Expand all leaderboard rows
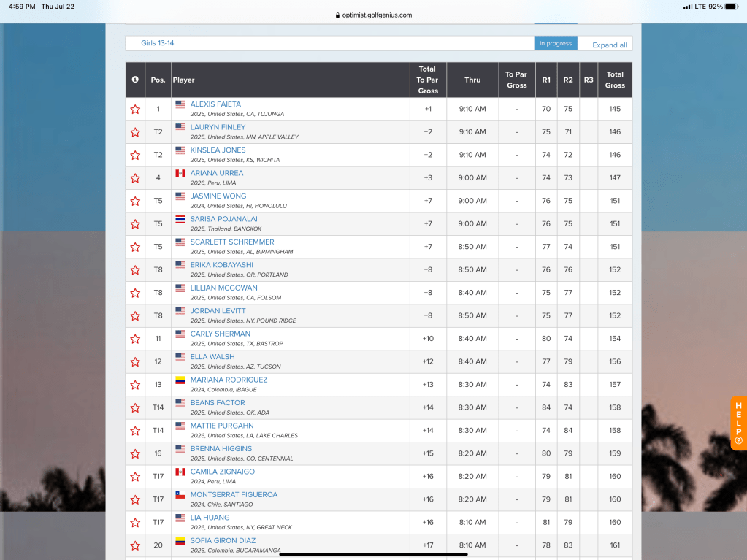Image resolution: width=747 pixels, height=560 pixels. 609,45
